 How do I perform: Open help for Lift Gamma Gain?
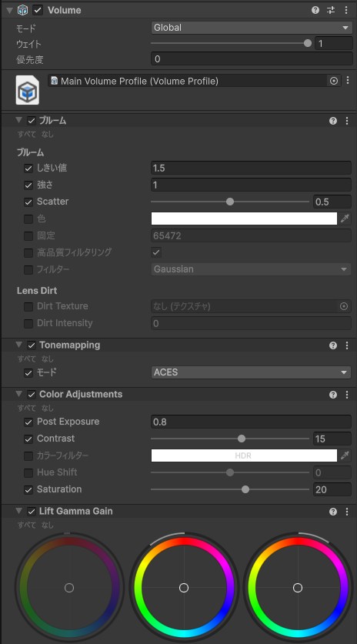tap(333, 512)
